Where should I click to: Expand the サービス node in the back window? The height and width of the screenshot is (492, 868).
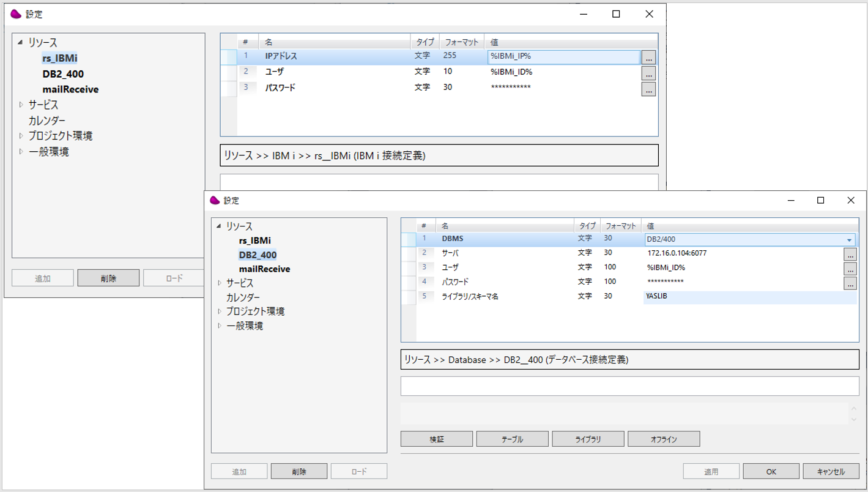click(x=21, y=105)
